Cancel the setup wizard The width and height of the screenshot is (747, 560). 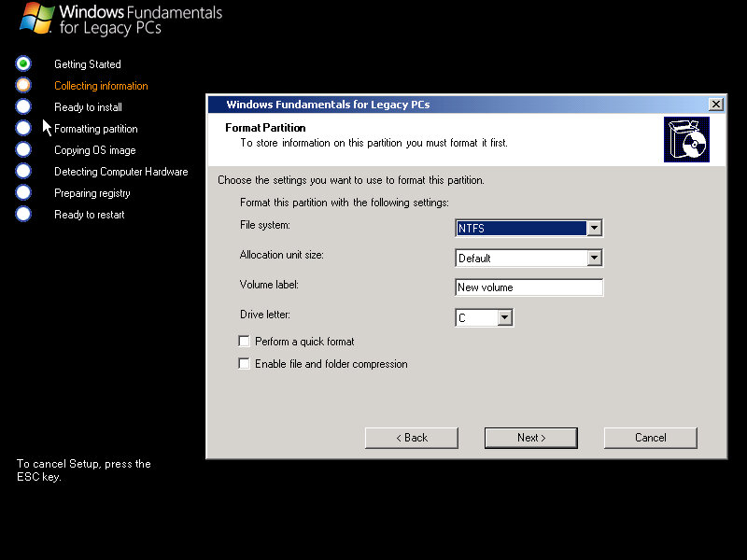point(650,438)
